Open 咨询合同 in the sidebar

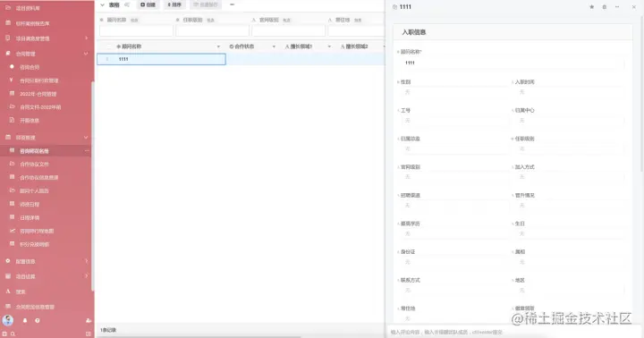click(x=30, y=67)
